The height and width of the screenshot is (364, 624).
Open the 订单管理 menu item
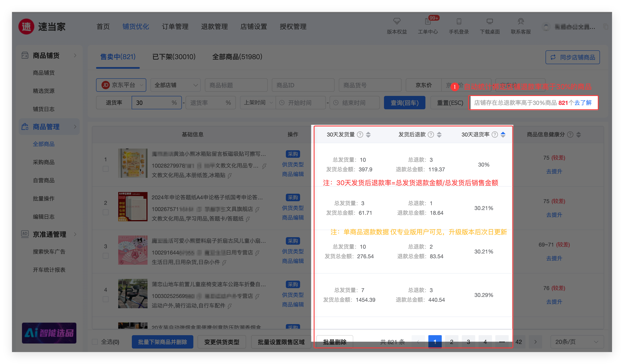pos(175,27)
